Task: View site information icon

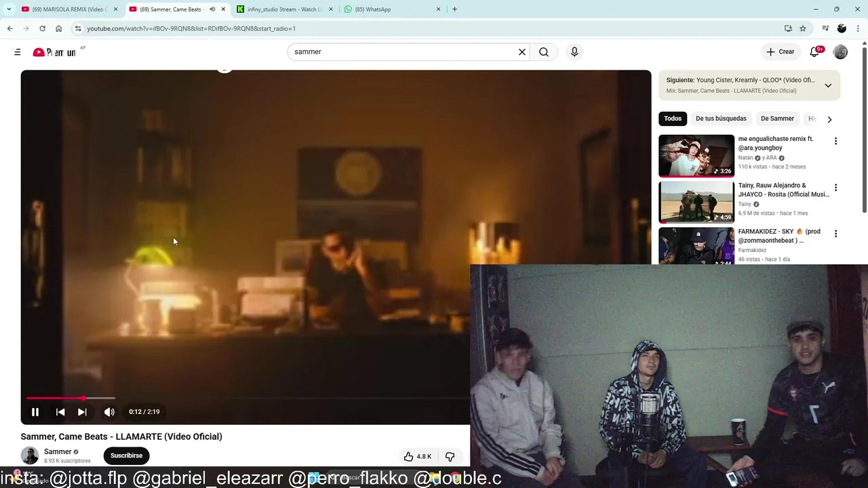Action: (x=78, y=28)
